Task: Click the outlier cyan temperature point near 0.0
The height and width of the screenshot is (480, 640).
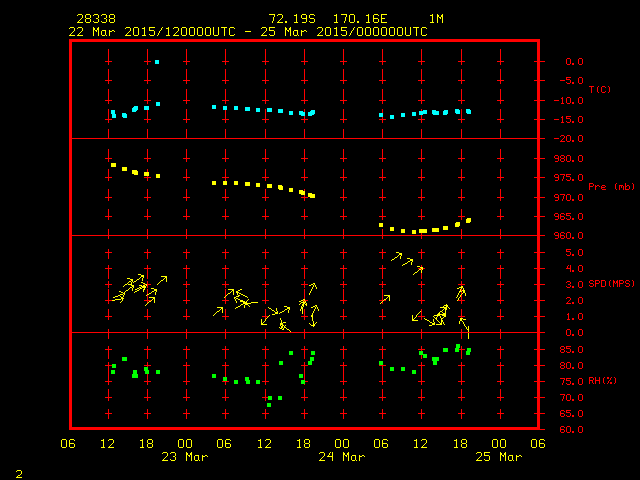Action: (x=157, y=62)
